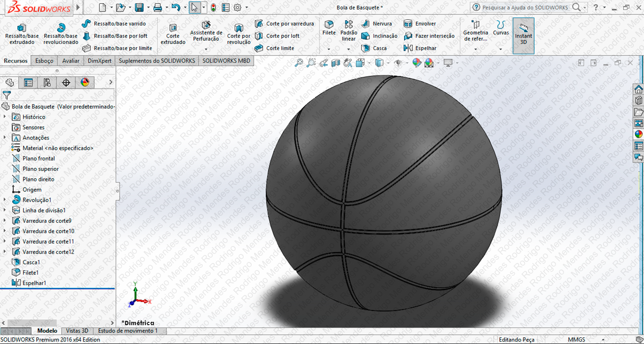
Task: Choose the Envolver tool
Action: pyautogui.click(x=420, y=24)
